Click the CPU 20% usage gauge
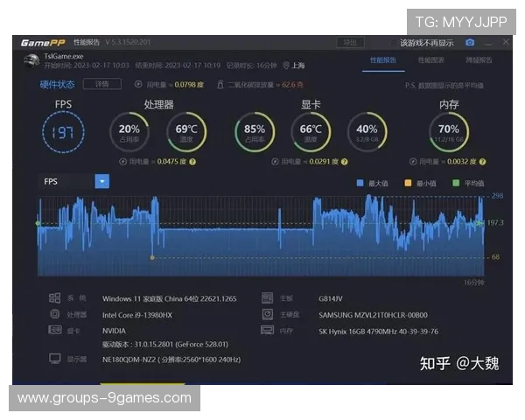Image resolution: width=525 pixels, height=420 pixels. [129, 132]
